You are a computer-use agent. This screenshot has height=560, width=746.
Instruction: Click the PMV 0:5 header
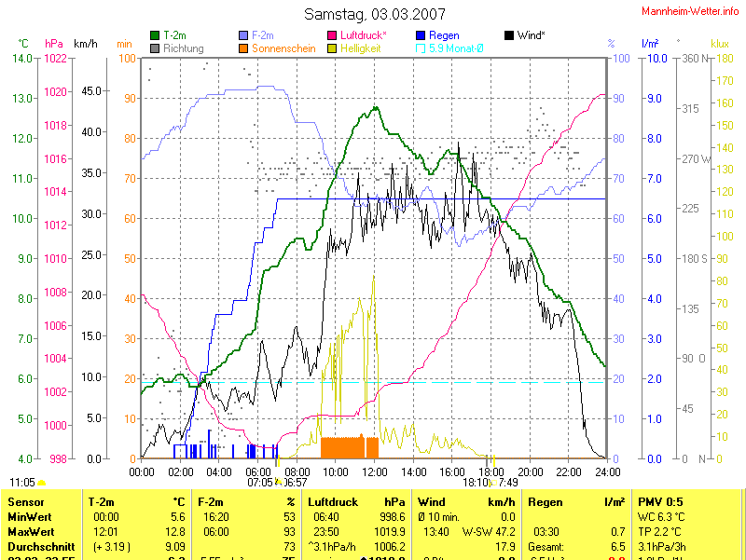(x=660, y=502)
